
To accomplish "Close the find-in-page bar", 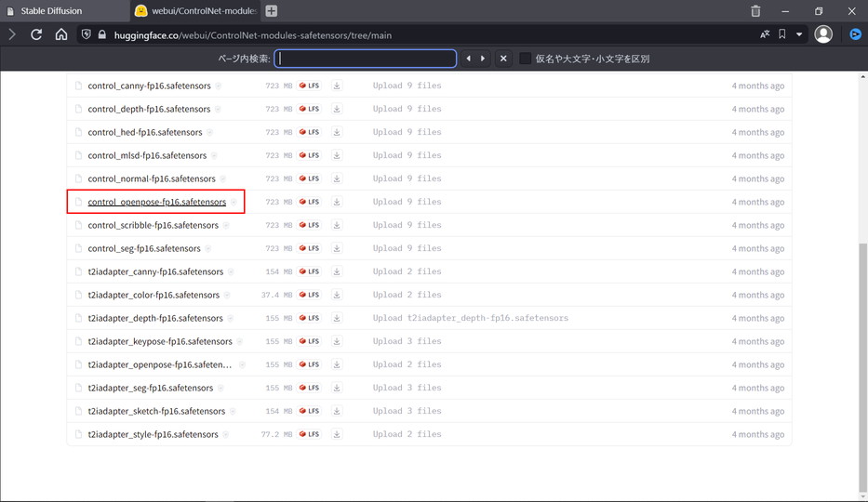I will point(503,58).
